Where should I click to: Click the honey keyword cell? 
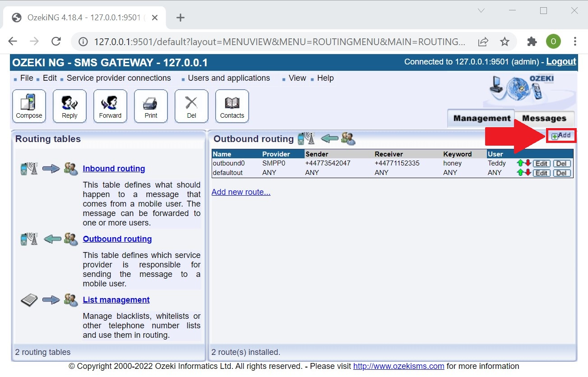(452, 163)
